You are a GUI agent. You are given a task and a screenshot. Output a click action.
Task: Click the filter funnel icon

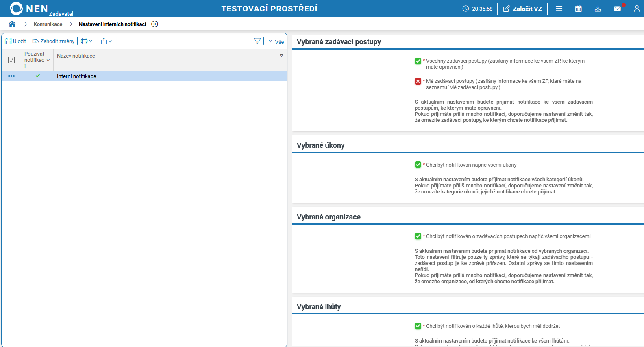(257, 41)
